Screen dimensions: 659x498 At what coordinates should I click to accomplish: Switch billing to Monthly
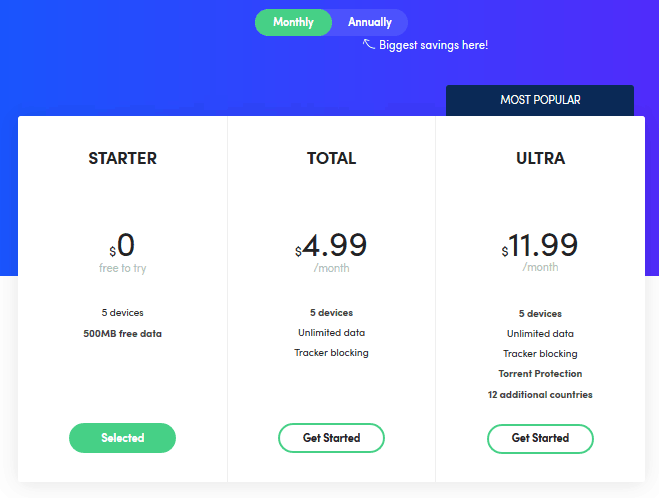[293, 22]
